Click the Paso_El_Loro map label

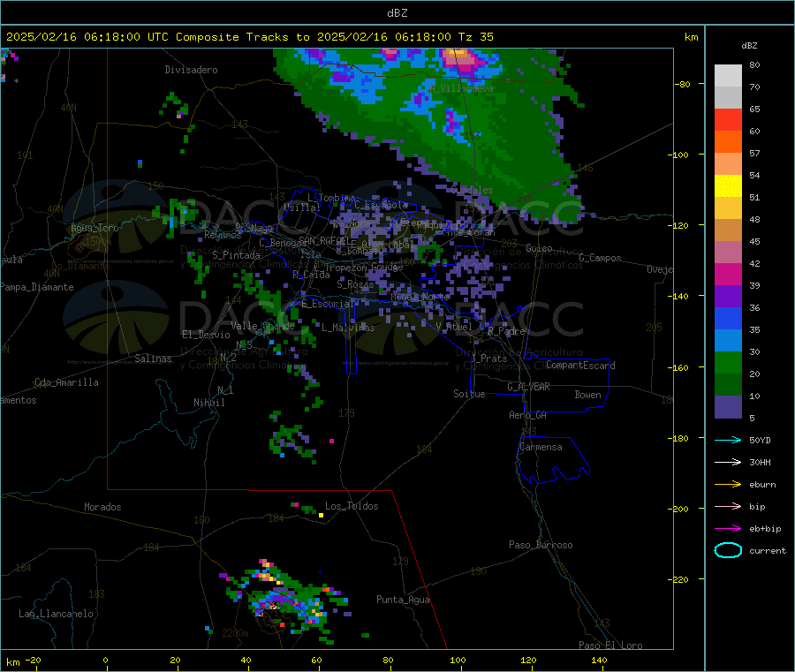[611, 646]
